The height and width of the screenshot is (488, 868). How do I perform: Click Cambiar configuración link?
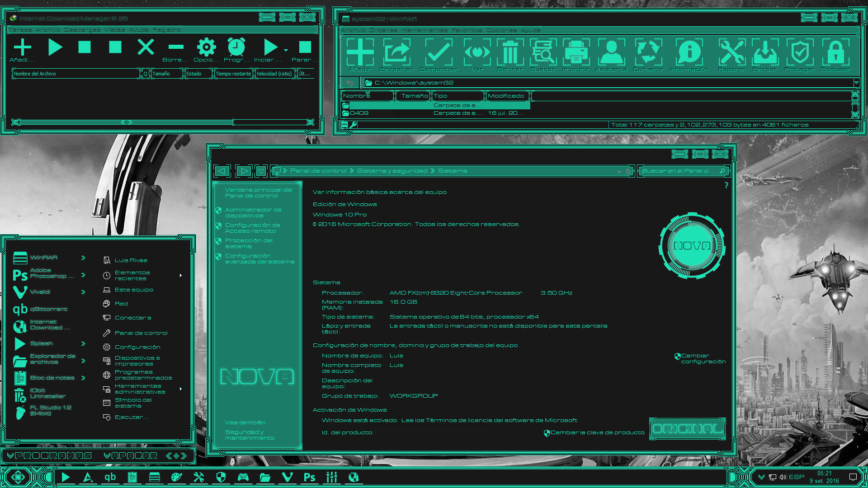(x=703, y=358)
